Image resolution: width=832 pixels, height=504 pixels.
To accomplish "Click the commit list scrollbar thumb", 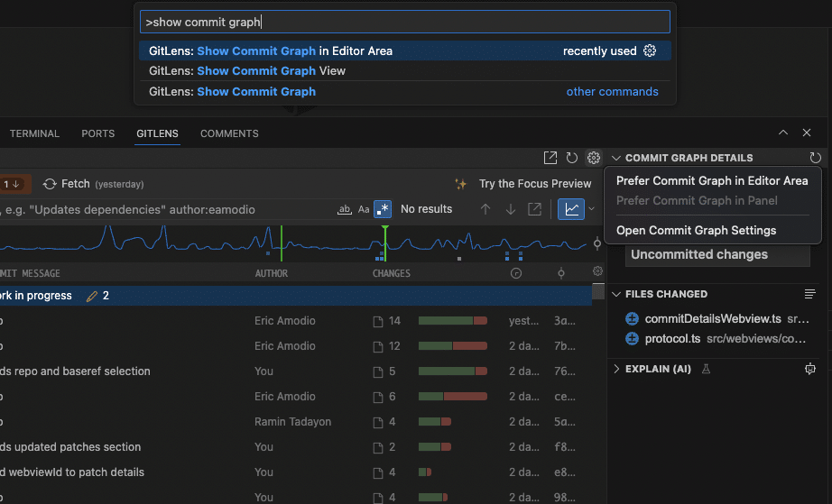I will (x=598, y=291).
